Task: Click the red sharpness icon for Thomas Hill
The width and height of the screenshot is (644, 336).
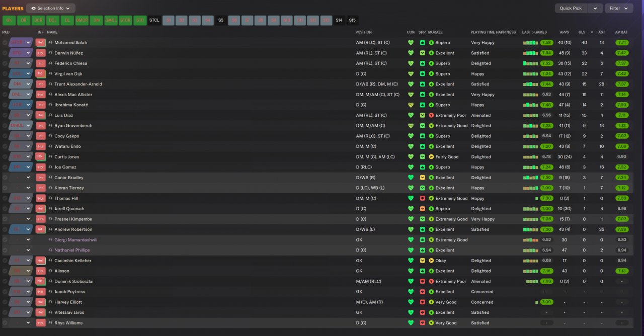Action: [x=422, y=198]
